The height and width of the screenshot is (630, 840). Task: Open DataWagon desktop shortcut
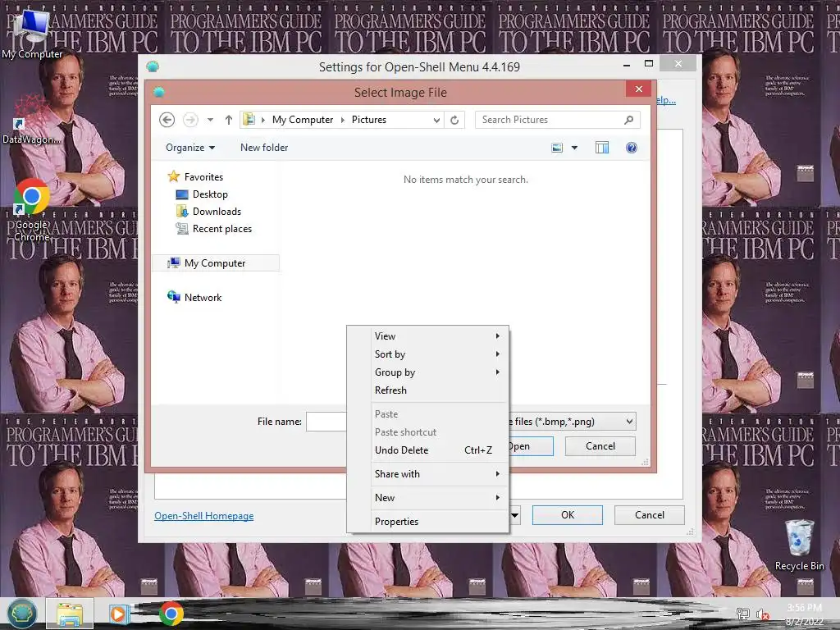click(x=31, y=121)
